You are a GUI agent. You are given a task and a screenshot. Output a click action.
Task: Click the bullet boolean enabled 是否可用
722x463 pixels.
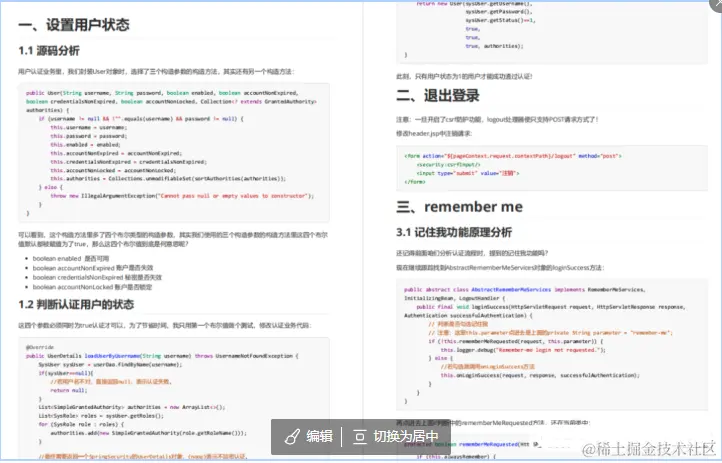click(x=71, y=259)
